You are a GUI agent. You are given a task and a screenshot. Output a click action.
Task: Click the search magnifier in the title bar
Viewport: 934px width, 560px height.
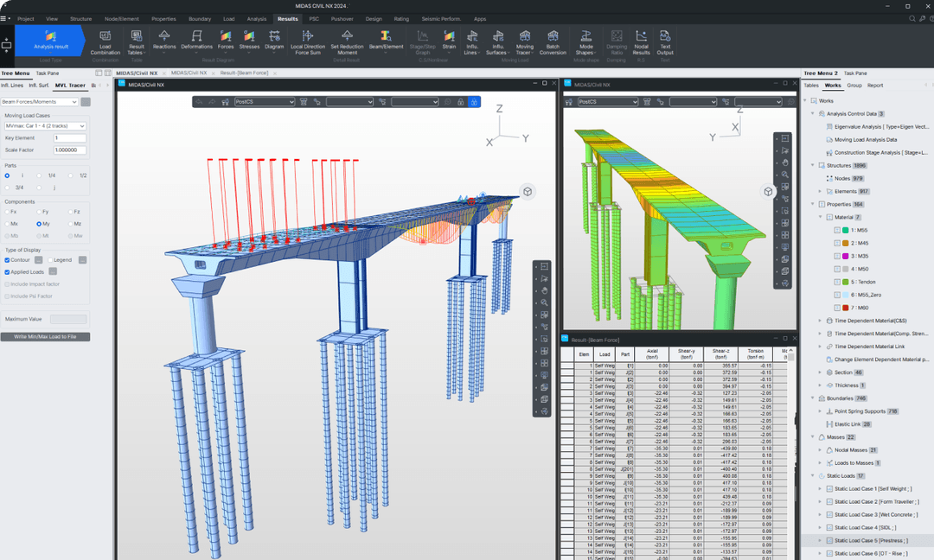tap(912, 18)
